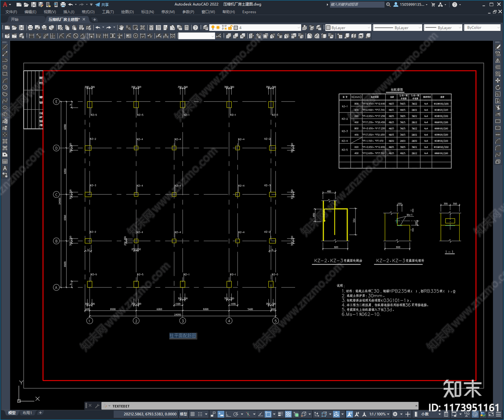
Task: Select the multiline Text 'A' tool
Action: pos(5,168)
